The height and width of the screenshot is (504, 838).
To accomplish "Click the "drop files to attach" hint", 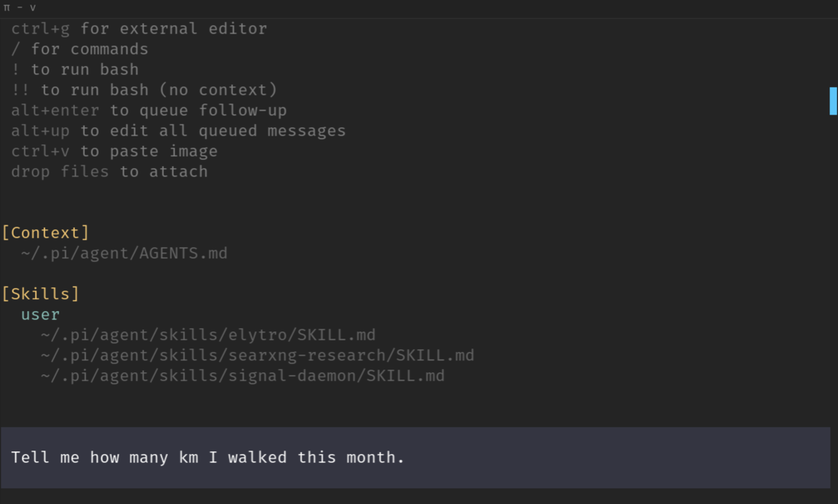I will 109,172.
